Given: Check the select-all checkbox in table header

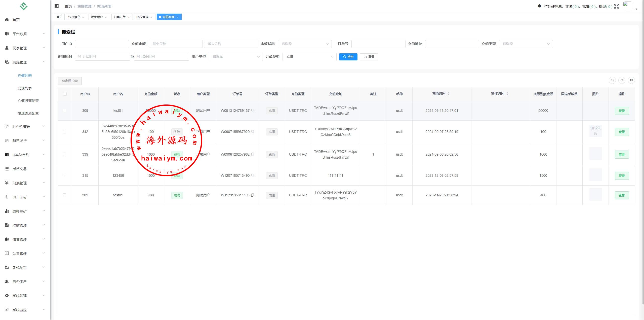Looking at the screenshot, I should (65, 94).
